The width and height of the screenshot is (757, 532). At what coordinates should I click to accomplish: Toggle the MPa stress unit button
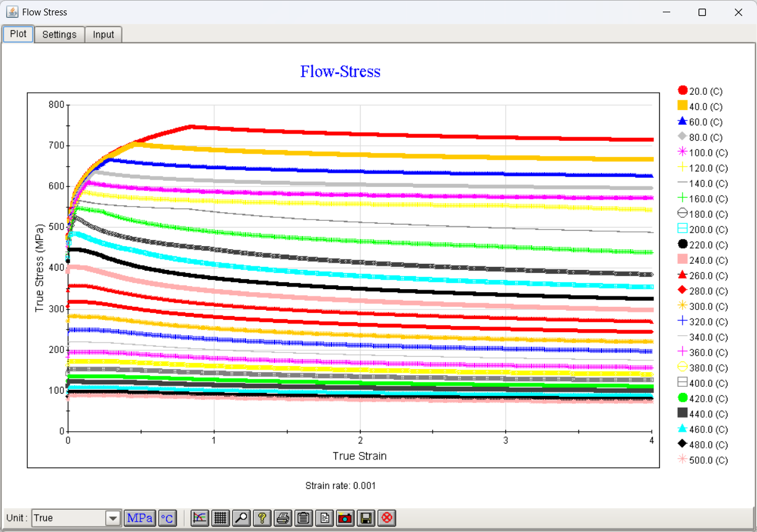coord(140,518)
